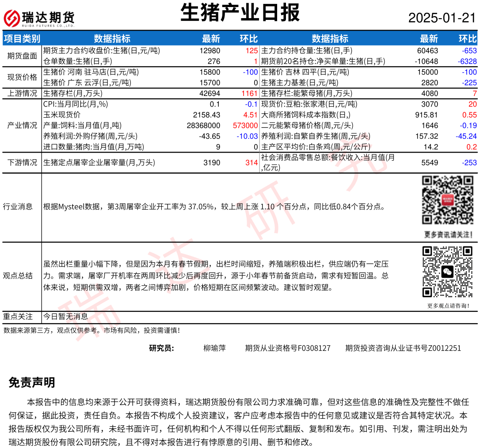The width and height of the screenshot is (480, 448).
Task: Select the 项目类别 column header
Action: [x=22, y=38]
